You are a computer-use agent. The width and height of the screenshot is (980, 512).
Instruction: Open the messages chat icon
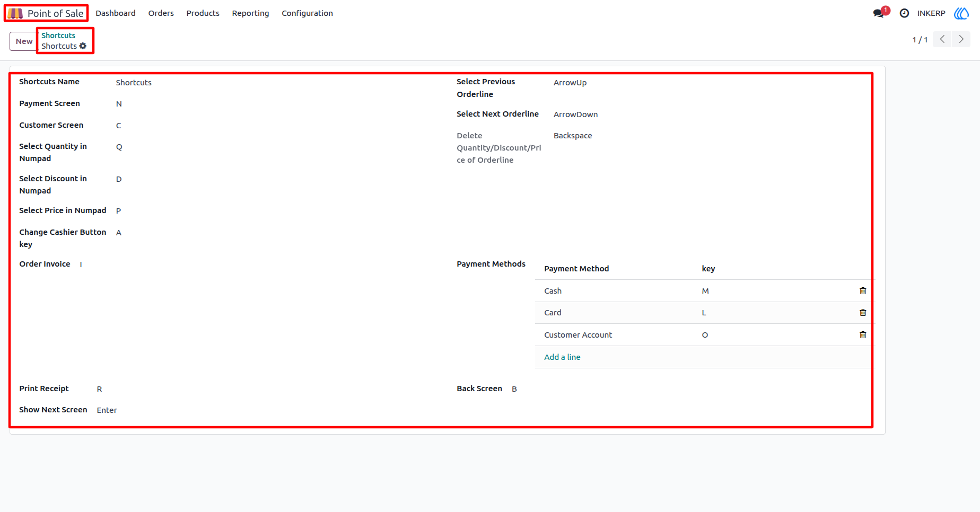[879, 13]
